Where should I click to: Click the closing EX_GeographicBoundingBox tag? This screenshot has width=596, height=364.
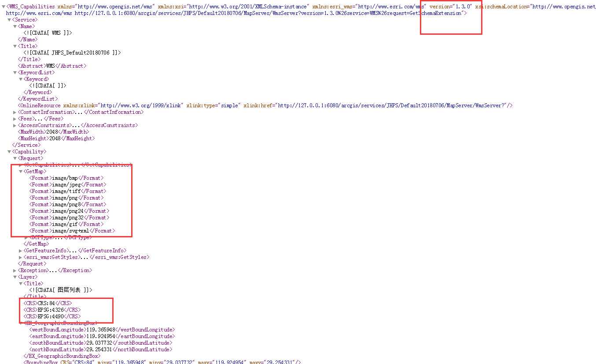pyautogui.click(x=62, y=356)
